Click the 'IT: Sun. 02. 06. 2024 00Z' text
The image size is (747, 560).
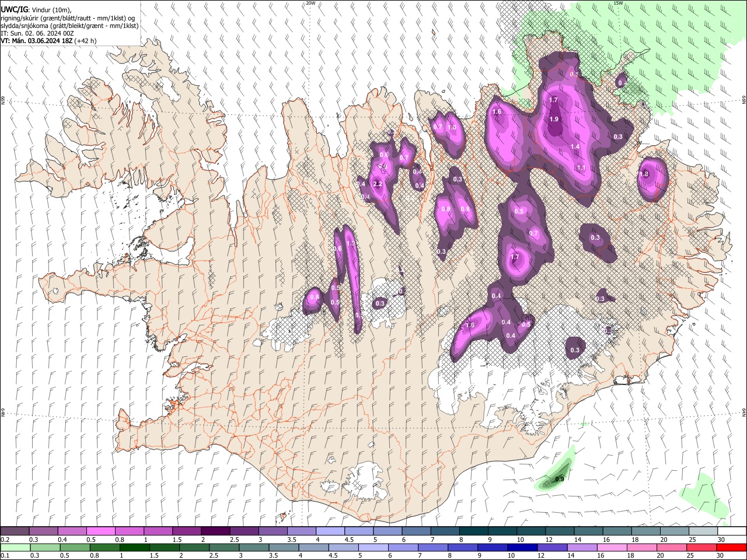tap(37, 33)
